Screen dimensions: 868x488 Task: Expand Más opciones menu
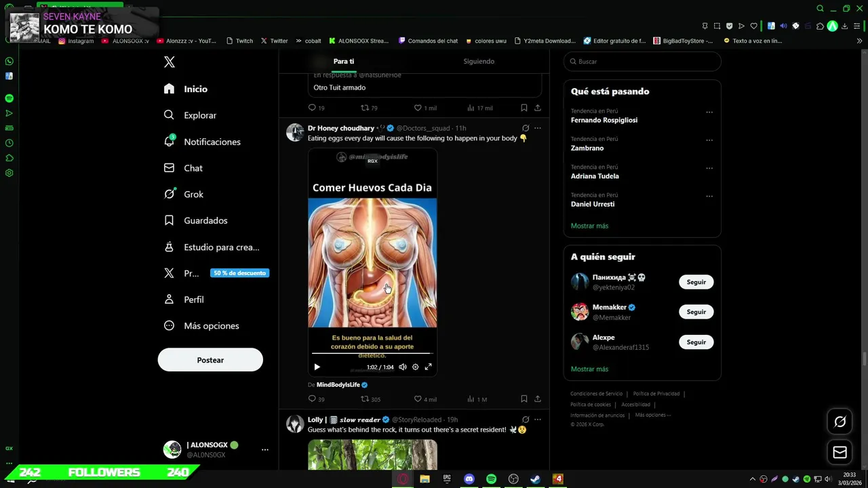pos(201,326)
